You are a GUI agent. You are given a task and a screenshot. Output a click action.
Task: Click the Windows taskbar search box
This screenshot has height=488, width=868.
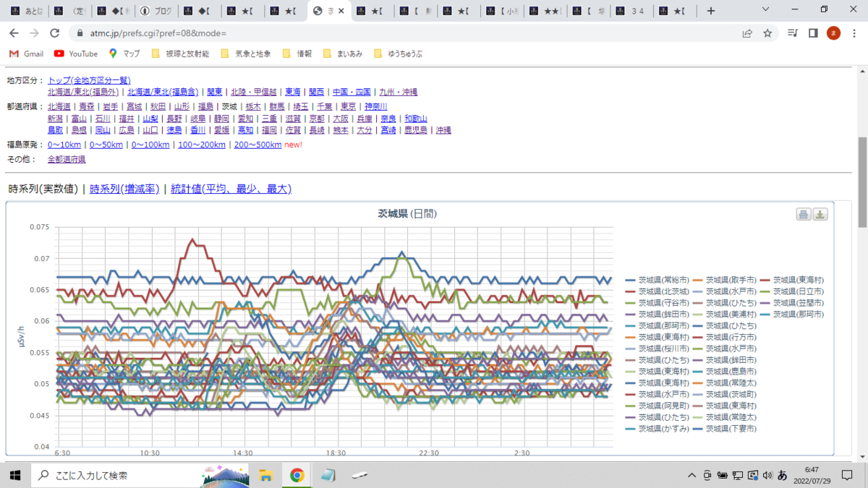(x=114, y=475)
